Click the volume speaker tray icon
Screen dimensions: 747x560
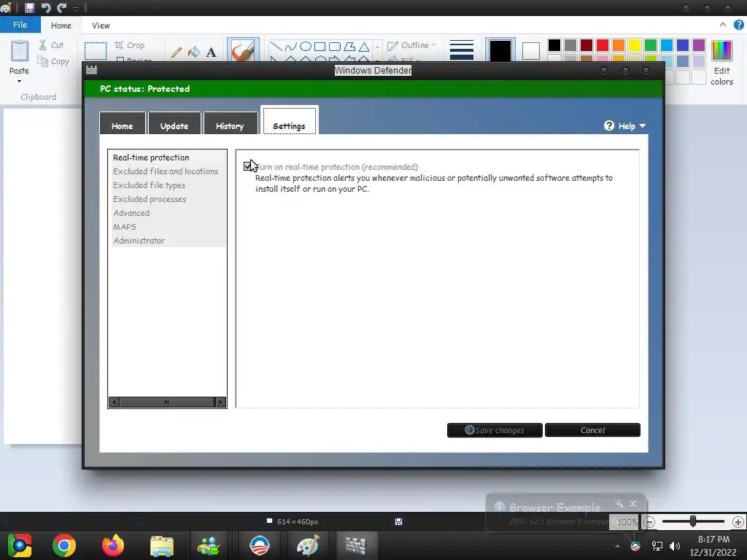pos(675,546)
